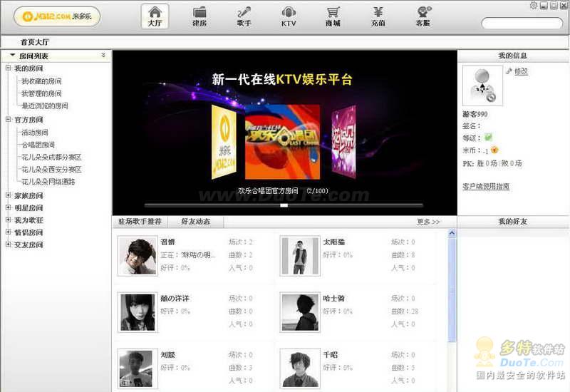
Task: Switch to the 好友动态 tab
Action: click(x=195, y=222)
